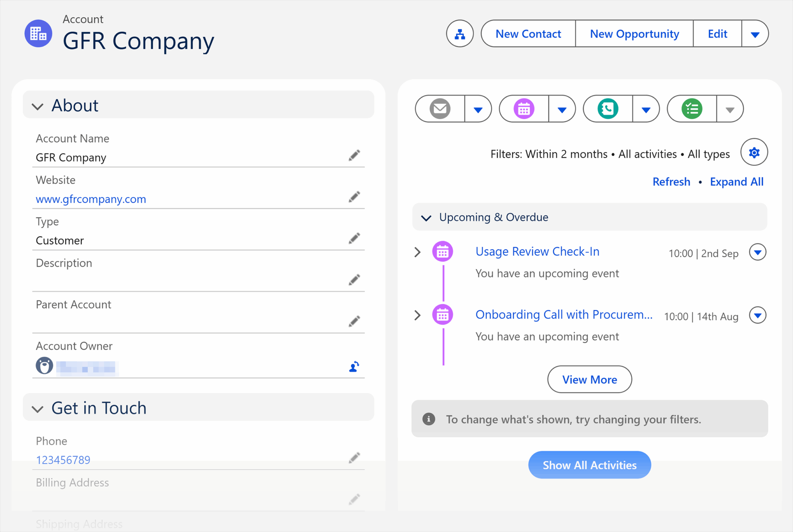Open the Usage Review Check-In event link
The width and height of the screenshot is (793, 532).
537,251
